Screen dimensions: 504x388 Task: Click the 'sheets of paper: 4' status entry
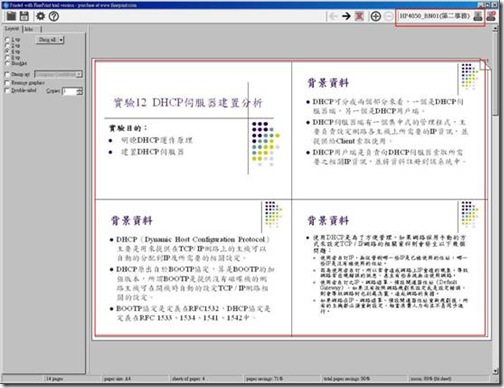pyautogui.click(x=188, y=379)
